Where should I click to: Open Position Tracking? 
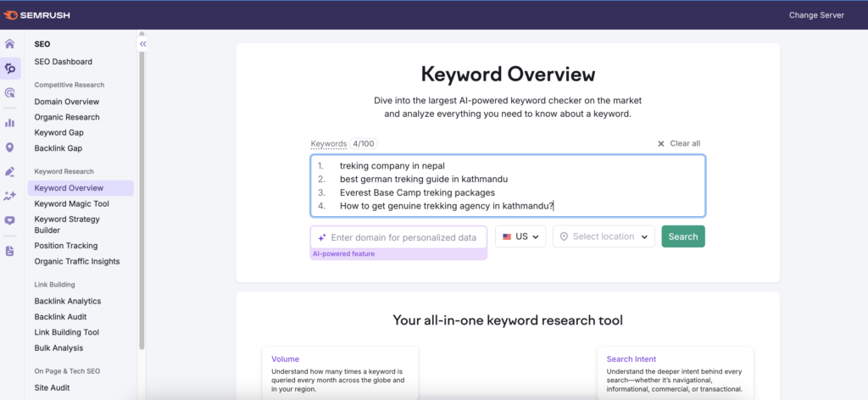pos(66,246)
